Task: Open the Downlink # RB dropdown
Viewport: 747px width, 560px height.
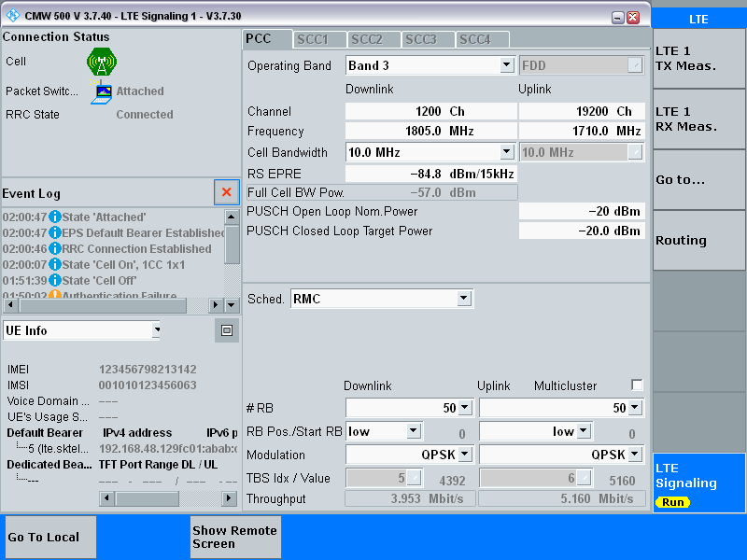Action: click(465, 408)
